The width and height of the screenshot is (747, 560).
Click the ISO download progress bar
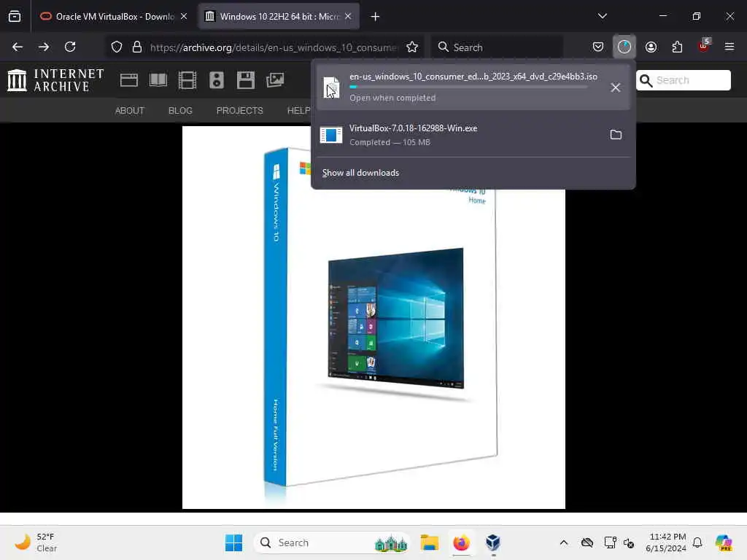468,87
